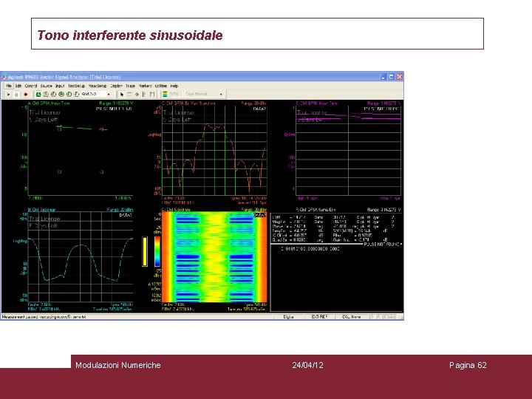Click the CAL: None status bar indicator
Screen dimensions: 532x399
coord(351,316)
